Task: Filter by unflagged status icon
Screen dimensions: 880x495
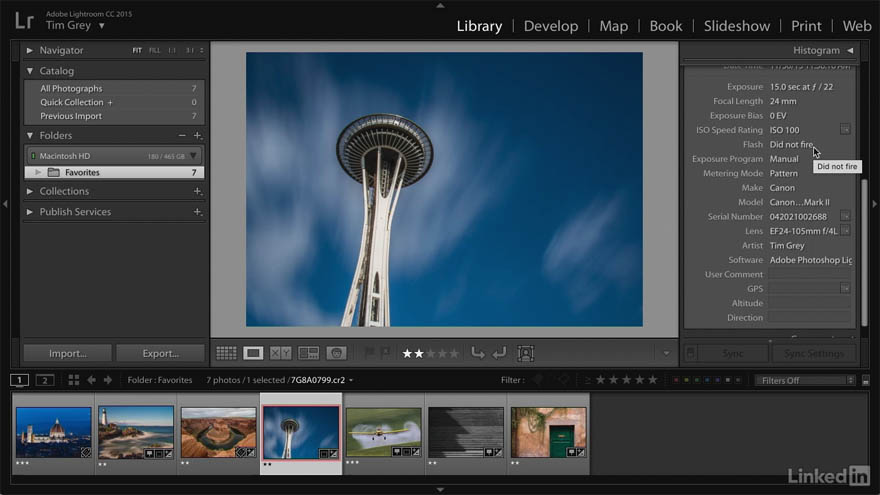Action: 563,380
